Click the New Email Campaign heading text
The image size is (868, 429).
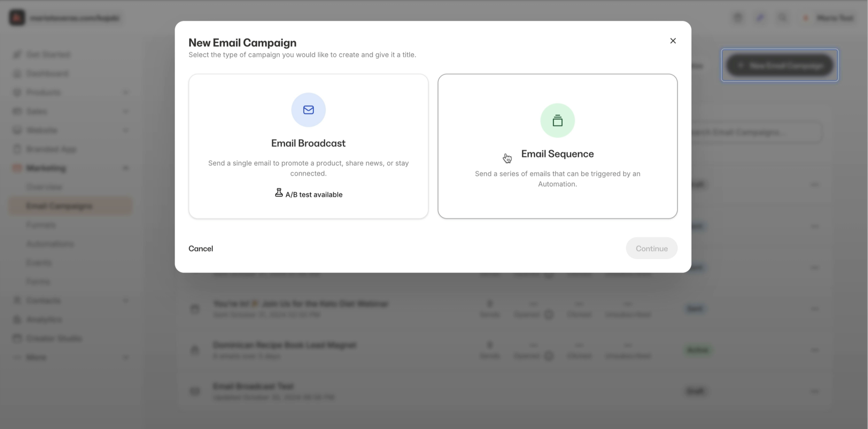tap(242, 43)
